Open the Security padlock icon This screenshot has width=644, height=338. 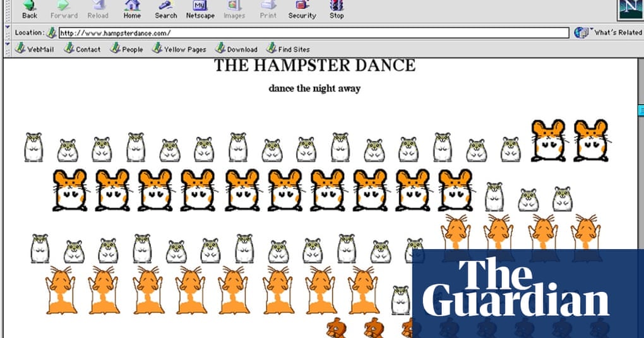[x=302, y=5]
